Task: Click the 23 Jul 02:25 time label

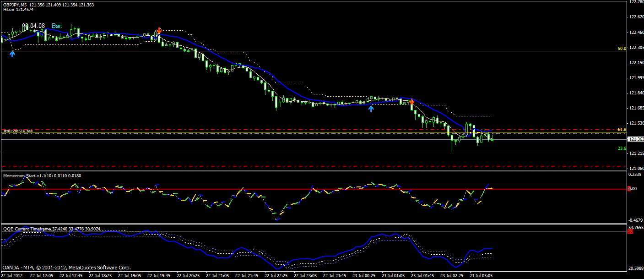Action: click(452, 276)
